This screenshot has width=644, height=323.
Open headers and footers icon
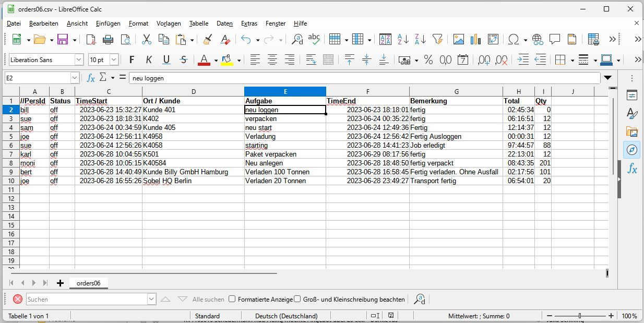click(572, 40)
